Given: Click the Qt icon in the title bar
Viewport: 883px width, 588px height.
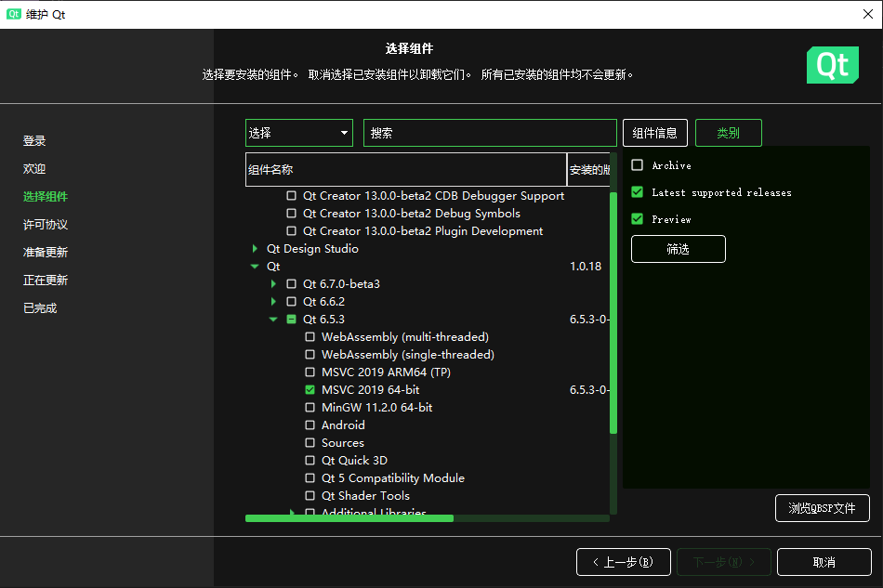Looking at the screenshot, I should 14,14.
